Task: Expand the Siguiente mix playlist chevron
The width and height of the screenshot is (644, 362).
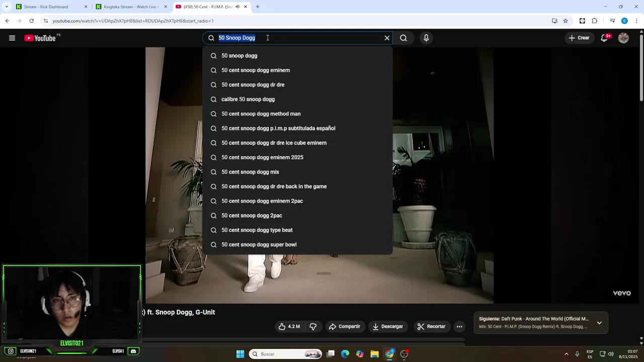Action: 599,323
